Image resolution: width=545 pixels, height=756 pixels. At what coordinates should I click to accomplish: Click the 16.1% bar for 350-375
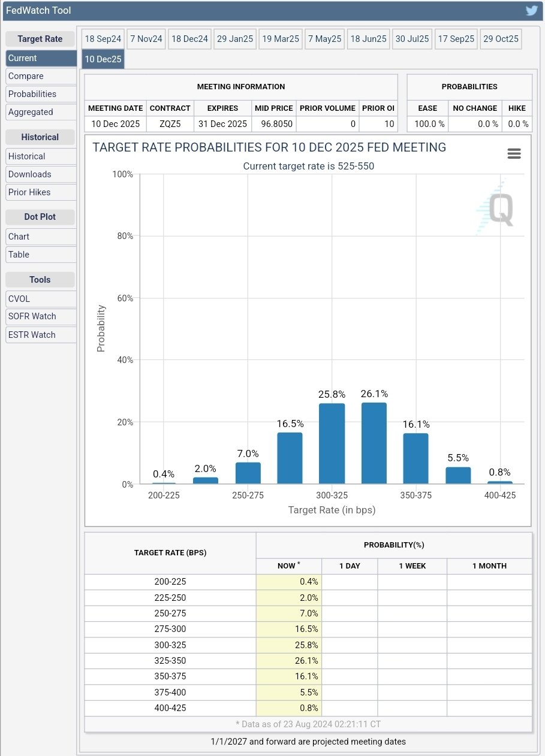point(416,459)
